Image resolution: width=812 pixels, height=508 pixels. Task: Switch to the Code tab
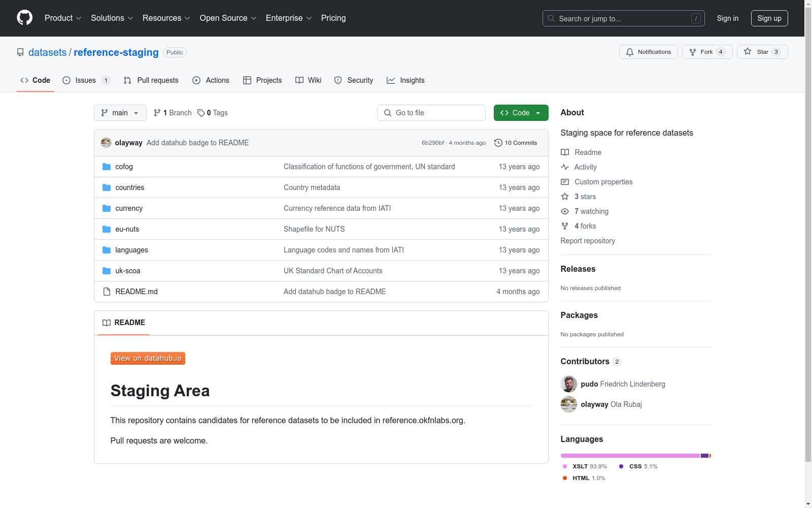click(36, 80)
